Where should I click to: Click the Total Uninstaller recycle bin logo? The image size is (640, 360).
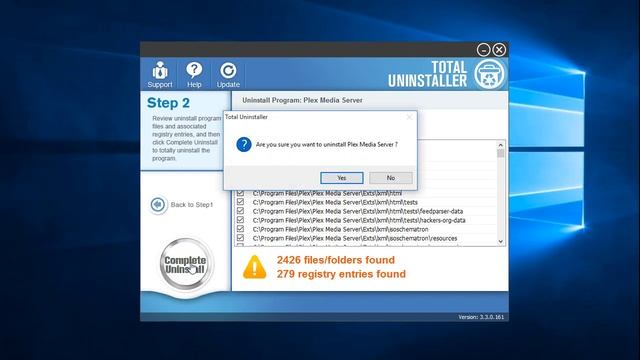coord(489,74)
